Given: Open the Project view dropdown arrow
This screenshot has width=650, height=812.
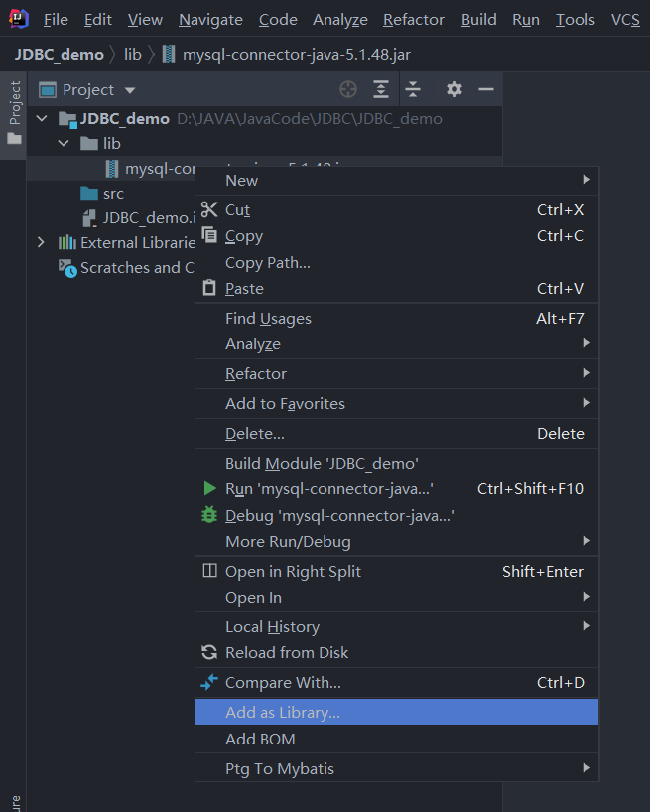Looking at the screenshot, I should click(x=130, y=90).
